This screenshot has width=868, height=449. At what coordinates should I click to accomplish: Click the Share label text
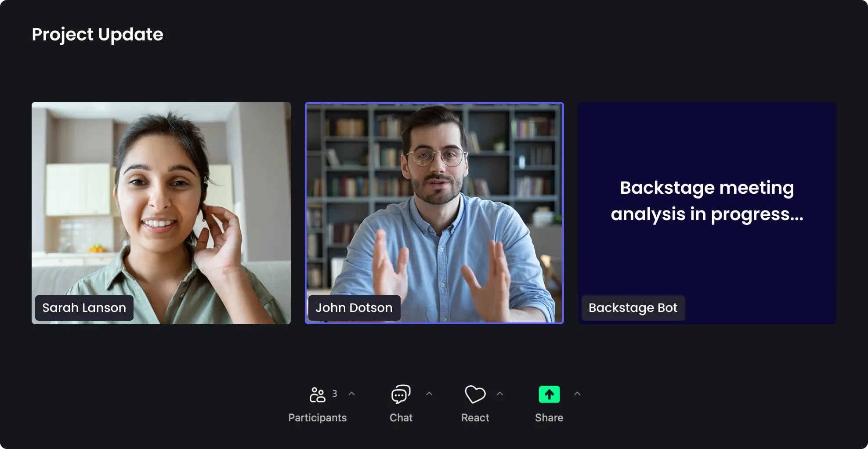tap(549, 418)
